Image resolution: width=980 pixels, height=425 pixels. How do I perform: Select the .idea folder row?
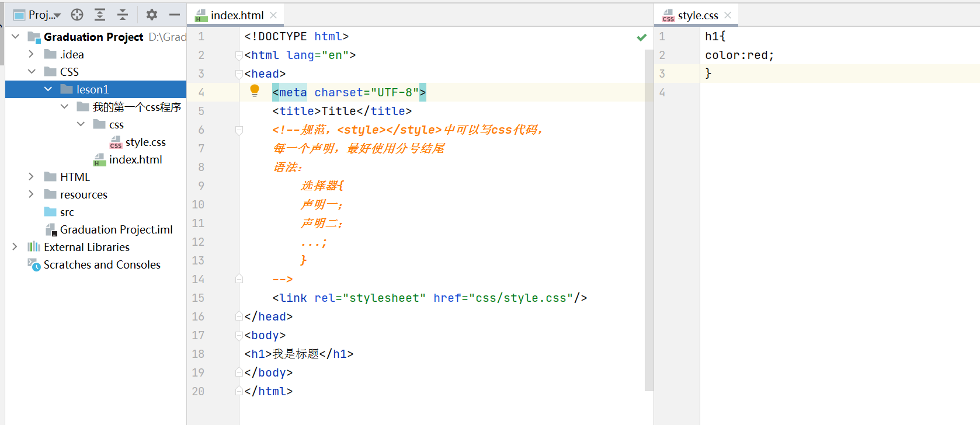[x=96, y=54]
